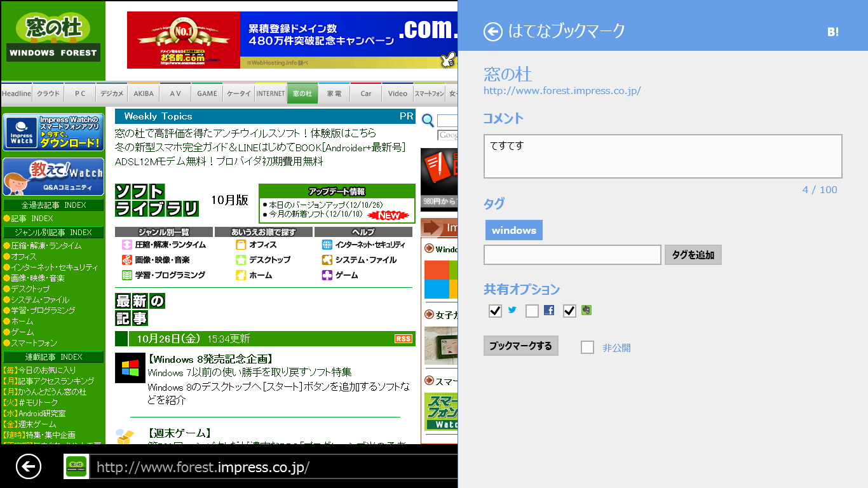Click the Facebook share icon
The image size is (868, 488).
[x=548, y=311]
